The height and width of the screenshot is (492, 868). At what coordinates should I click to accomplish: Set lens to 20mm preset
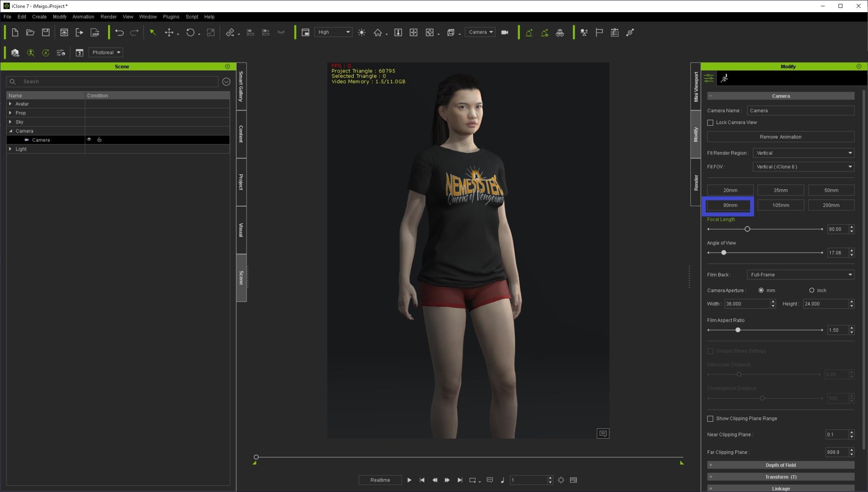(730, 190)
